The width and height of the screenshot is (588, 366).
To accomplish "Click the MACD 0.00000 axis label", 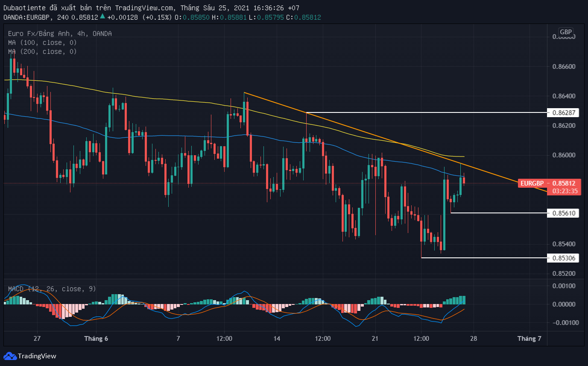I will [x=564, y=304].
